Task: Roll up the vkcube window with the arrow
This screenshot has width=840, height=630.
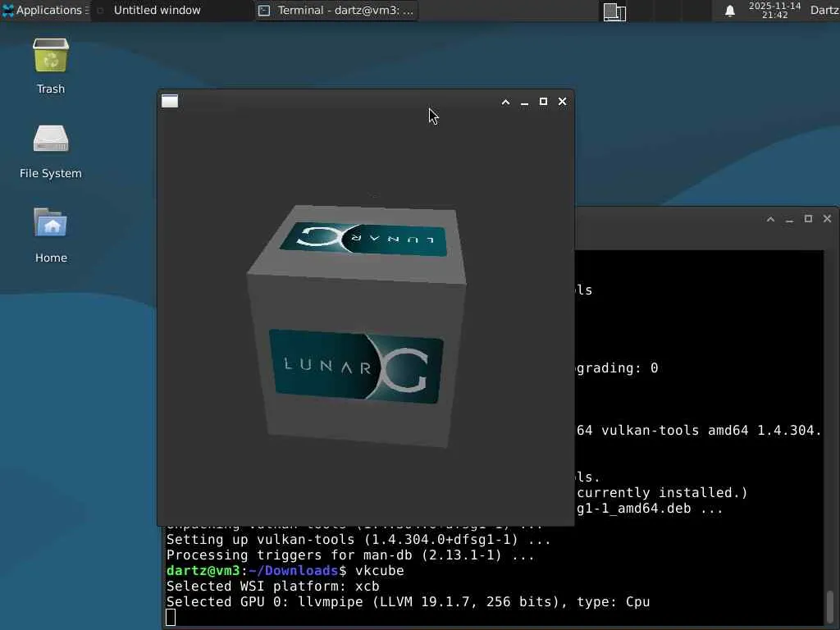Action: (x=505, y=102)
